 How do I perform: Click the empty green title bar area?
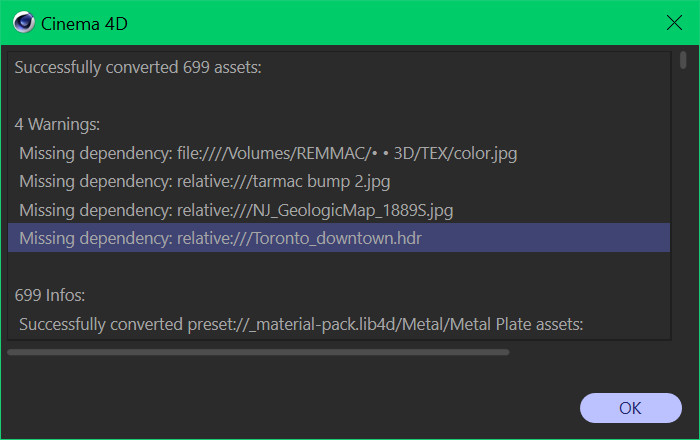click(x=393, y=22)
